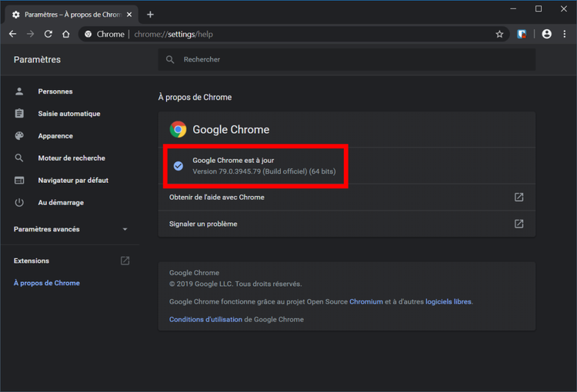The height and width of the screenshot is (392, 577).
Task: Click the browser Back arrow
Action: (12, 34)
